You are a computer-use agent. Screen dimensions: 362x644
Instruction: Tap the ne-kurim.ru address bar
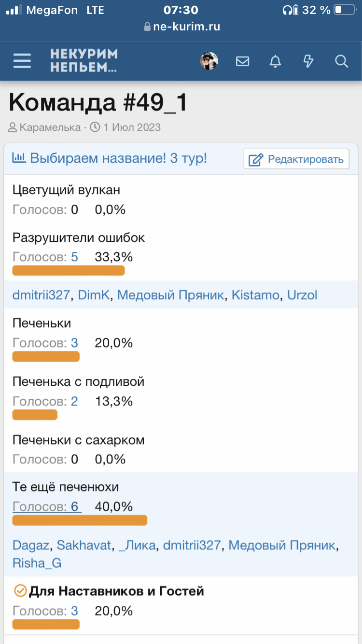(181, 27)
